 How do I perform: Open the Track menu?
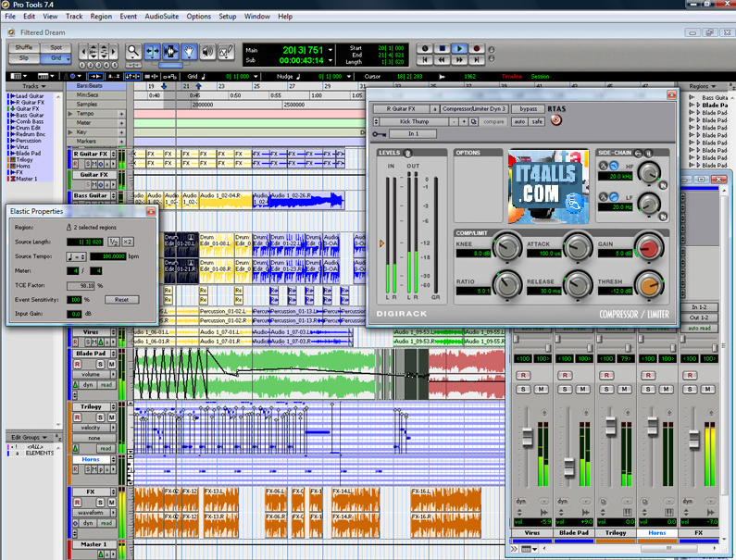[74, 17]
